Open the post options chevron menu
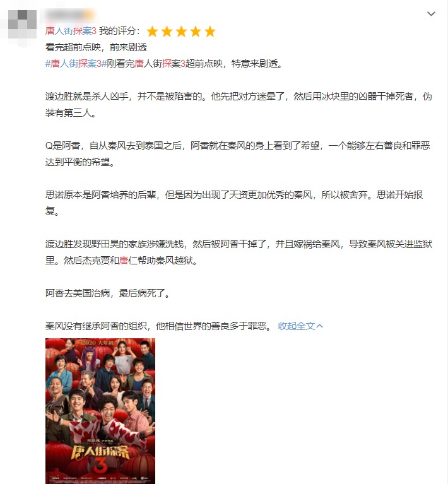Viewport: 448px width, 484px height. point(431,14)
